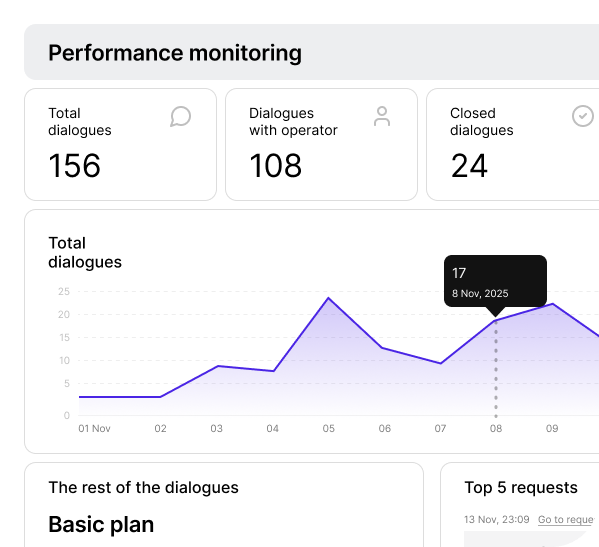The height and width of the screenshot is (547, 599).
Task: Click the '03' x-axis date label
Action: (217, 429)
